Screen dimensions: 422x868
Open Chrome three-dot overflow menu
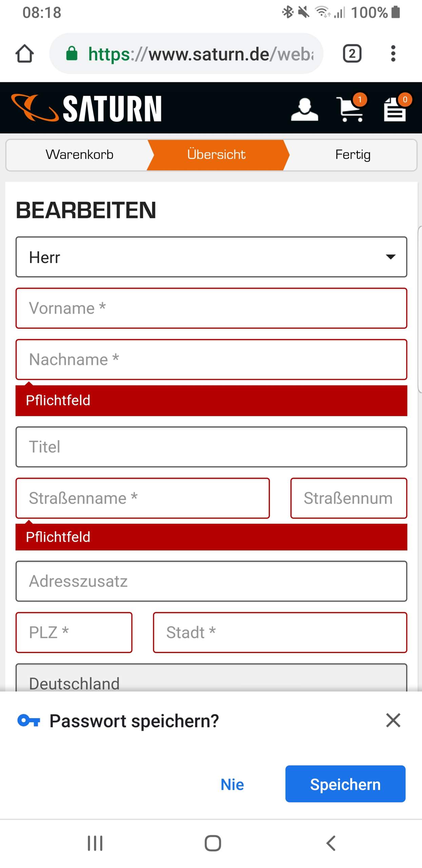393,54
